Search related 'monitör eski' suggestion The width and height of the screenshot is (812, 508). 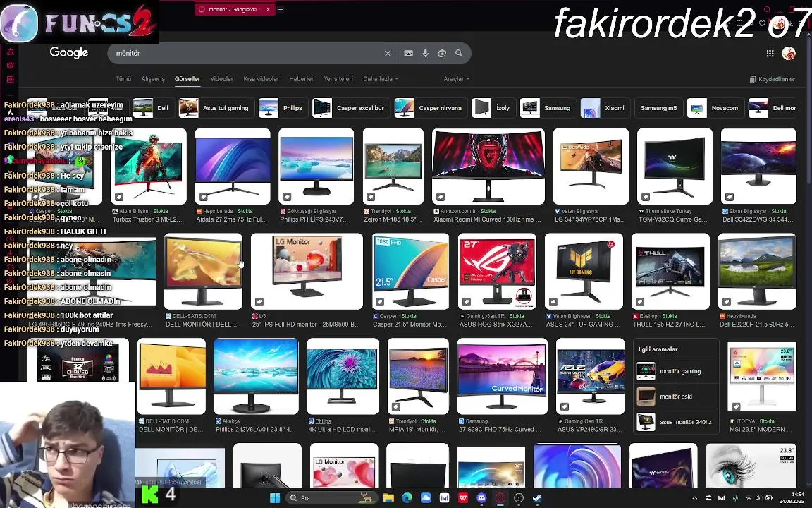(677, 397)
